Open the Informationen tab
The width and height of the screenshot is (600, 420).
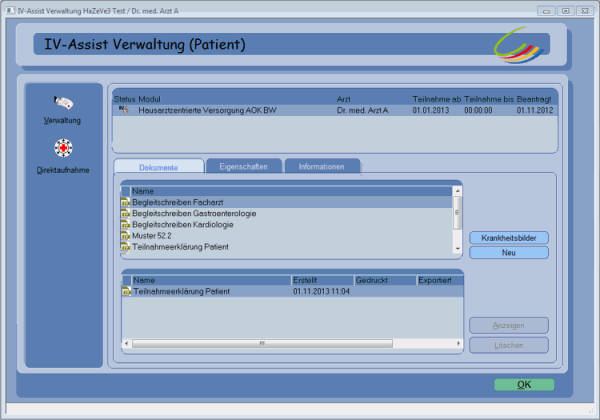pos(322,166)
